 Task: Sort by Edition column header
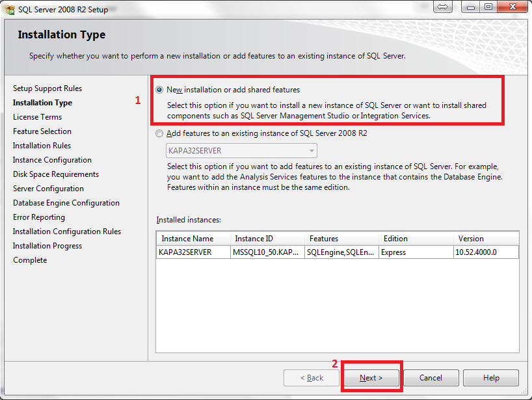(416, 239)
